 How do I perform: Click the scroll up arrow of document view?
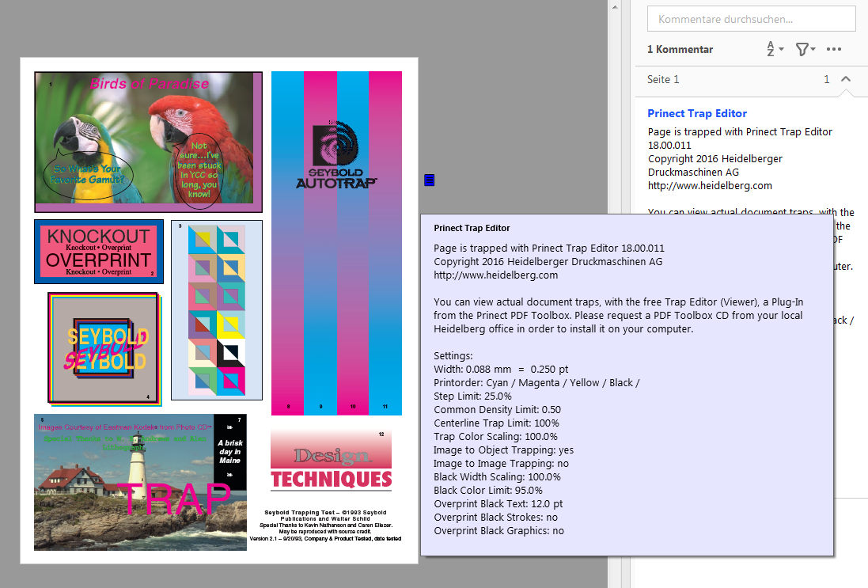(615, 7)
